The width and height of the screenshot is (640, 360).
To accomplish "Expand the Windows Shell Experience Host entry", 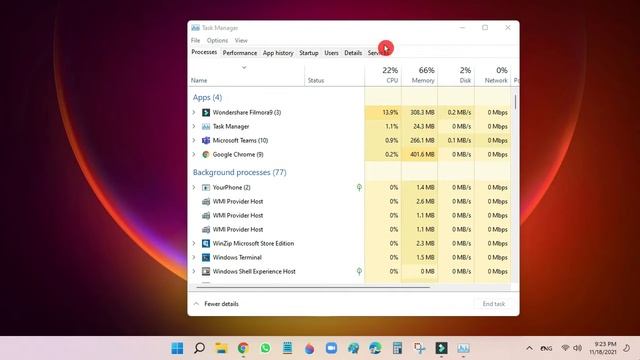I will pyautogui.click(x=194, y=271).
